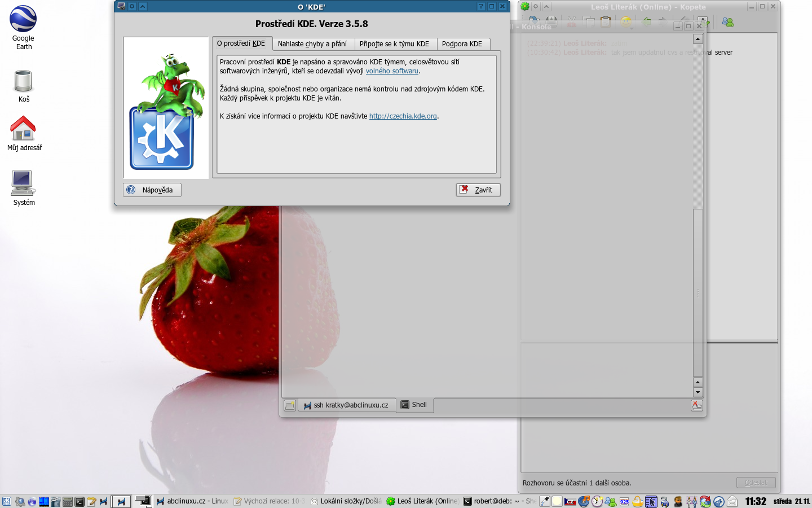Click 'Rozhovoru se účastní 1 další osoba.' status

pyautogui.click(x=577, y=483)
